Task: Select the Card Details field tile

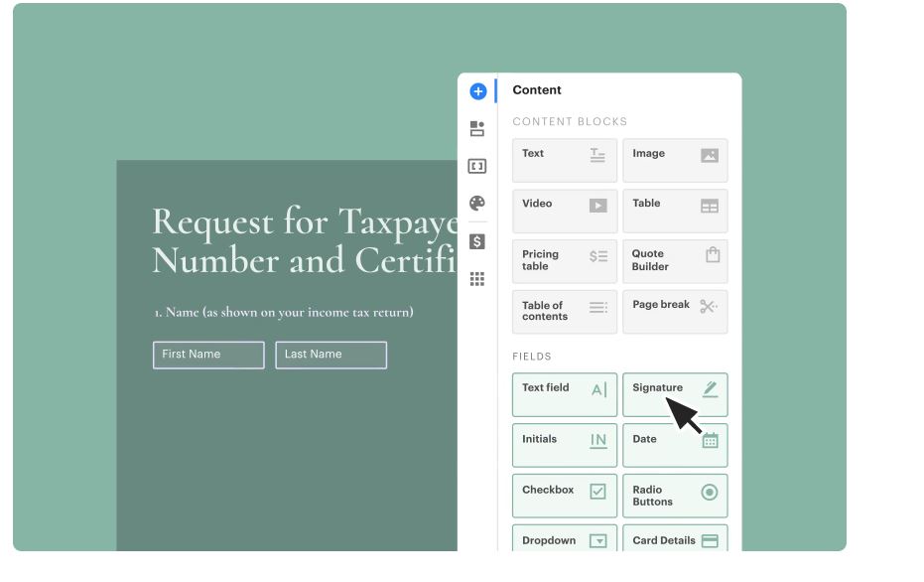Action: point(675,538)
